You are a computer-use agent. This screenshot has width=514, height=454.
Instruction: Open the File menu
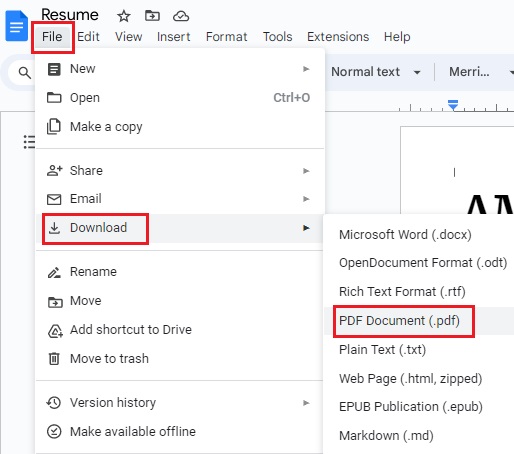(52, 37)
